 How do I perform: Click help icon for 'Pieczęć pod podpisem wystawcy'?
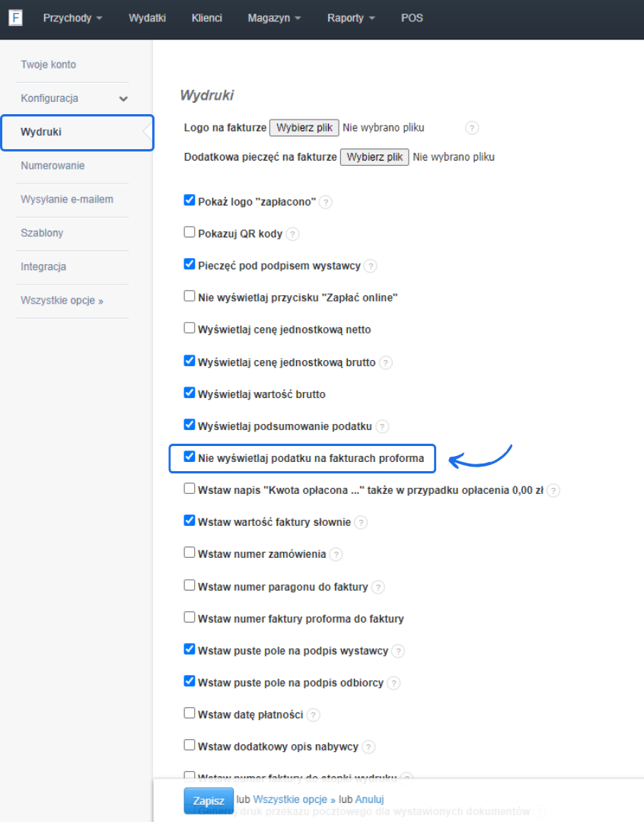click(x=371, y=266)
